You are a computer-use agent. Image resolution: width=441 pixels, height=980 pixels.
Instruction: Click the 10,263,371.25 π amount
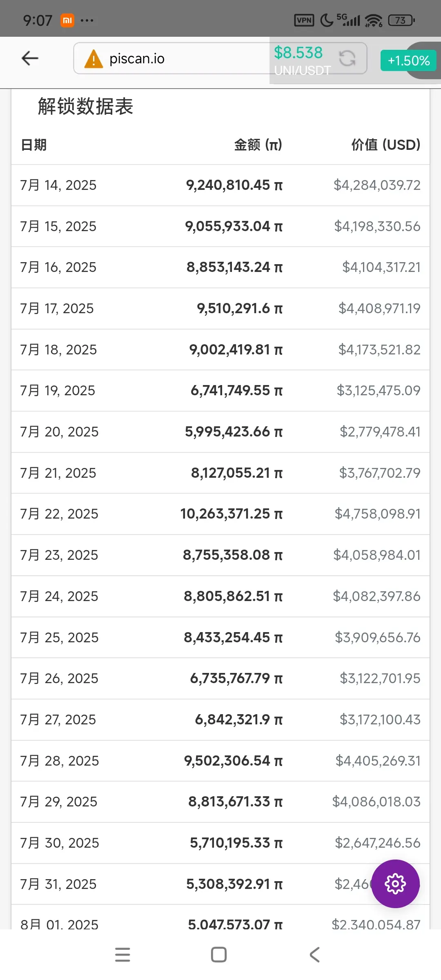(x=232, y=514)
